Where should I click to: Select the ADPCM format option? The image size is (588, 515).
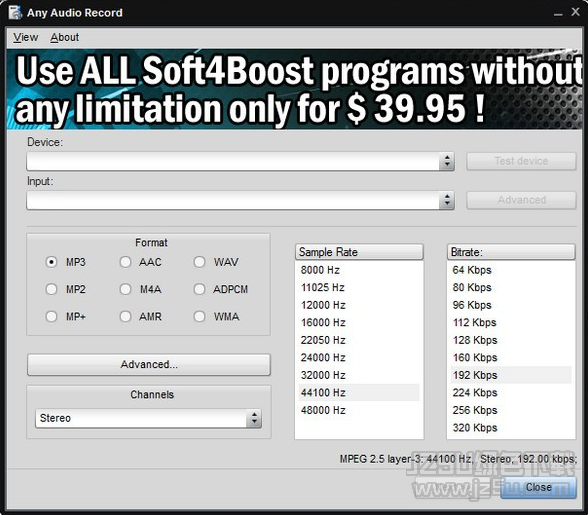[200, 289]
